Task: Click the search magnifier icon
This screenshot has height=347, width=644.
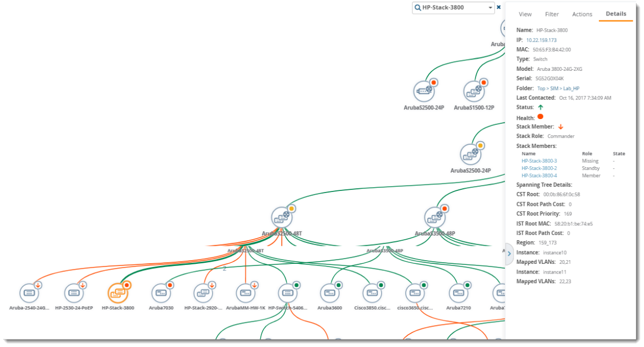Action: (x=418, y=8)
